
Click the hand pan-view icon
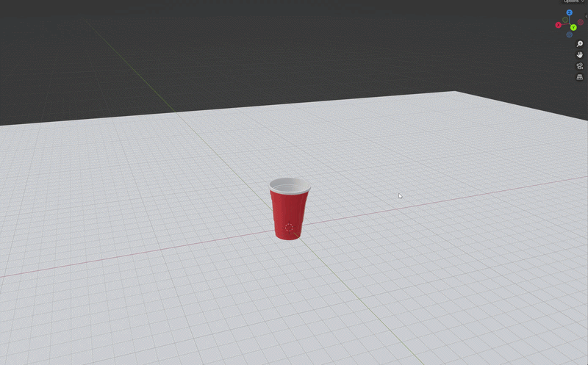click(x=580, y=54)
